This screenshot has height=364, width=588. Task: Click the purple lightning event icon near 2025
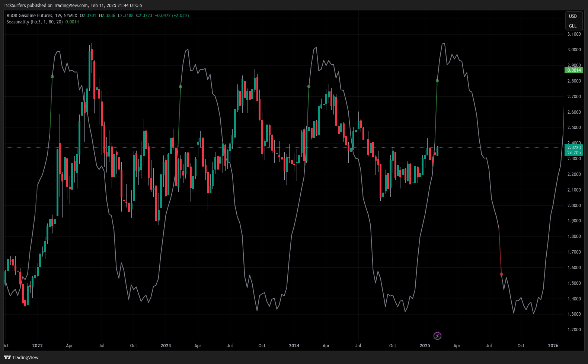click(x=438, y=336)
